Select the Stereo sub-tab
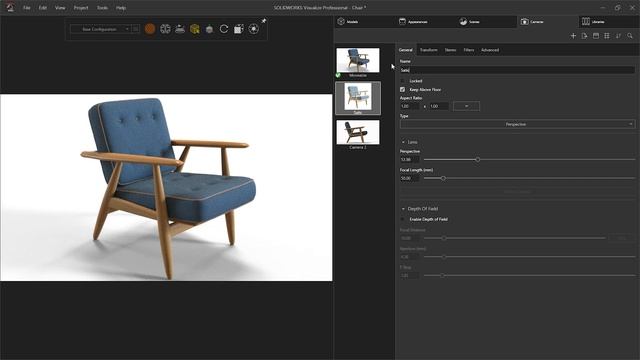This screenshot has height=360, width=640. coord(450,50)
